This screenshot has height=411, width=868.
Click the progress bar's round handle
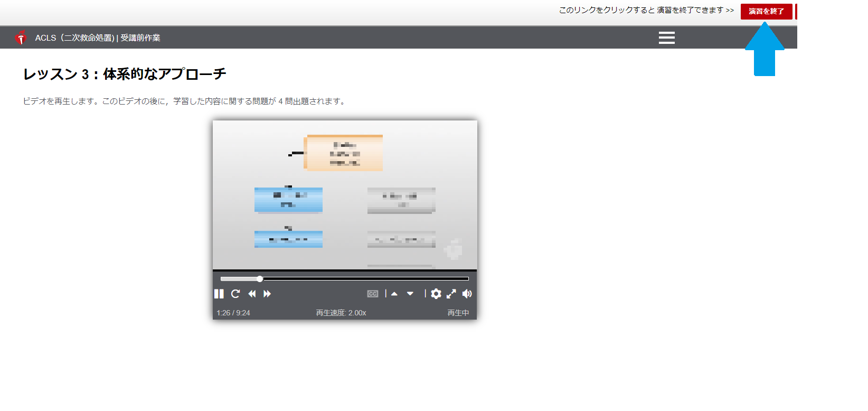pos(260,278)
